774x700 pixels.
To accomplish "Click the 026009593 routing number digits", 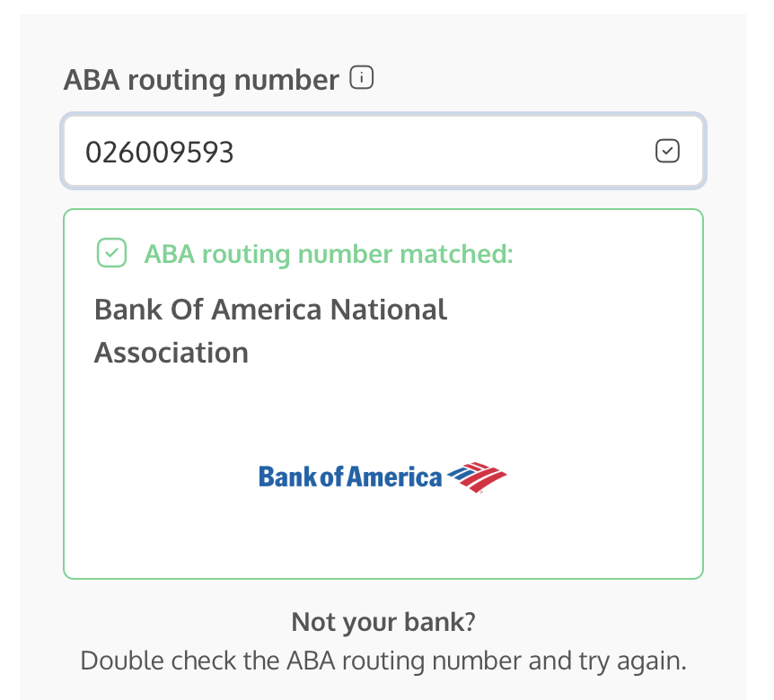I will pyautogui.click(x=160, y=153).
